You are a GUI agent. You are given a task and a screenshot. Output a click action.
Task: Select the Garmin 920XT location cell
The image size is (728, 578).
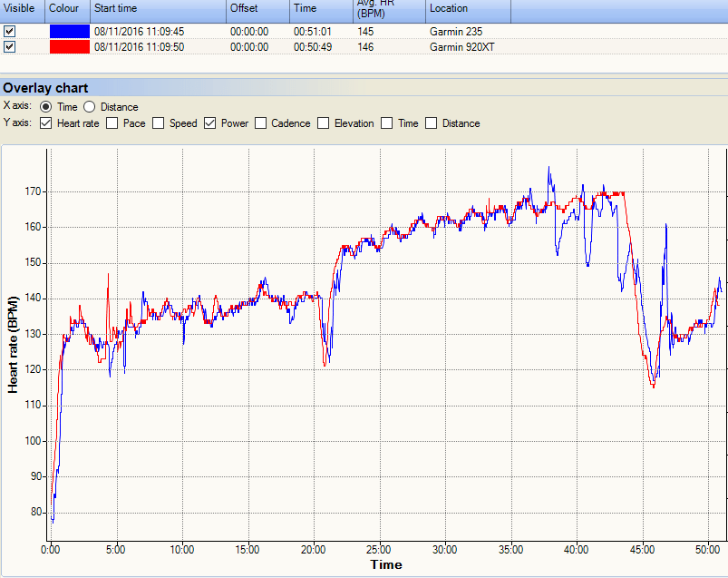click(462, 47)
